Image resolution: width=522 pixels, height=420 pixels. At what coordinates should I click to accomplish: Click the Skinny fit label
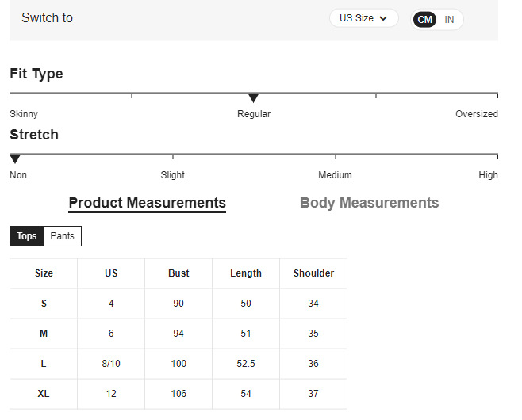coord(24,114)
